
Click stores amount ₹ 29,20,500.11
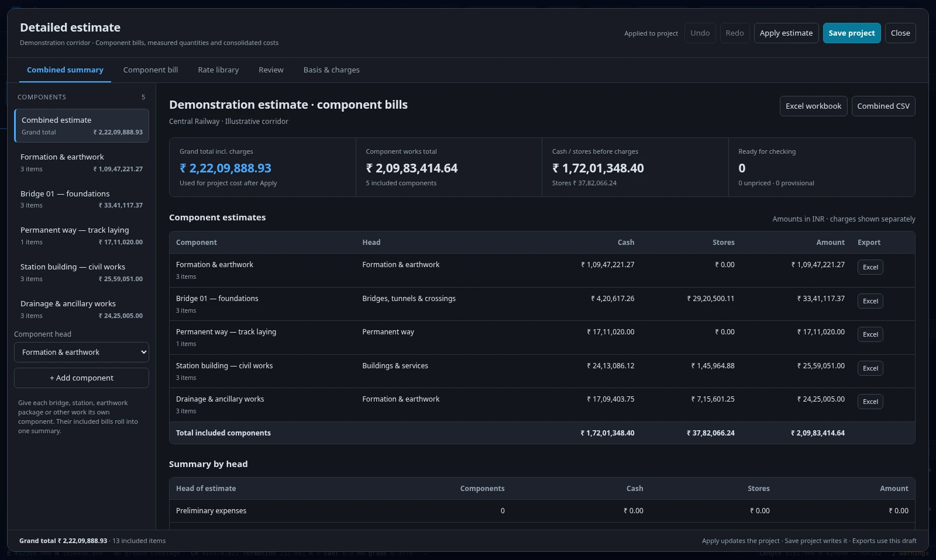tap(711, 298)
